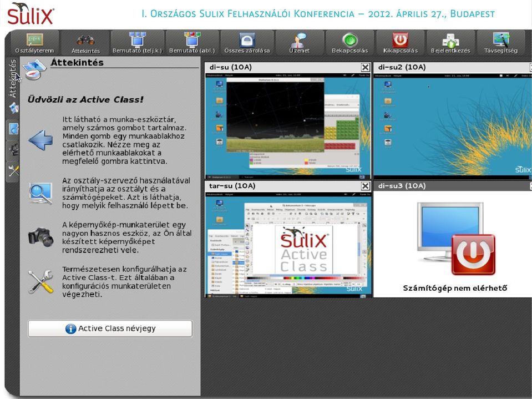Open the tar-su (10A) screen thumbnail
The width and height of the screenshot is (532, 399).
point(288,245)
